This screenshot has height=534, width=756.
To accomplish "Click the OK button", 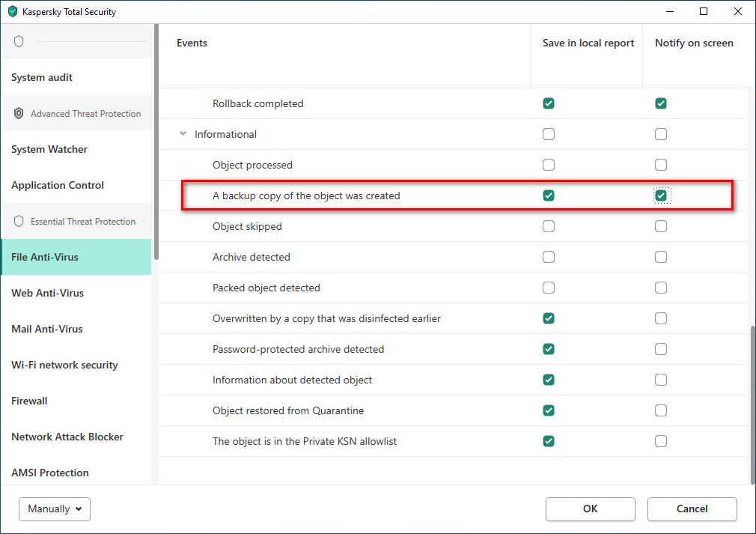I will pyautogui.click(x=590, y=509).
